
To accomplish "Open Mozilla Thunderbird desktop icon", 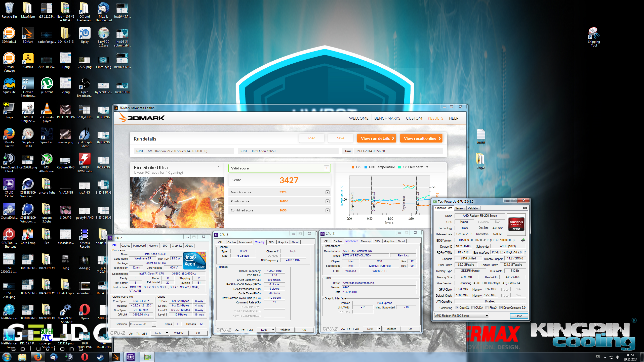I will (103, 11).
